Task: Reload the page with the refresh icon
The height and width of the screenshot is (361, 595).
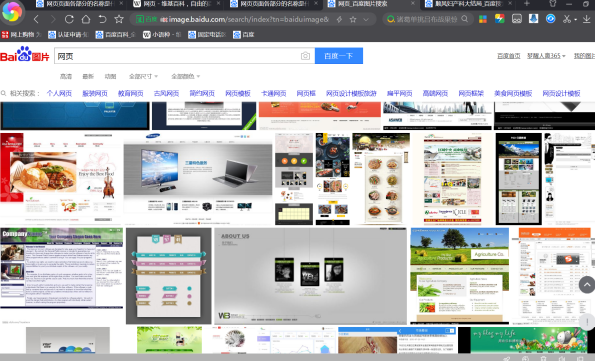Action: [69, 19]
